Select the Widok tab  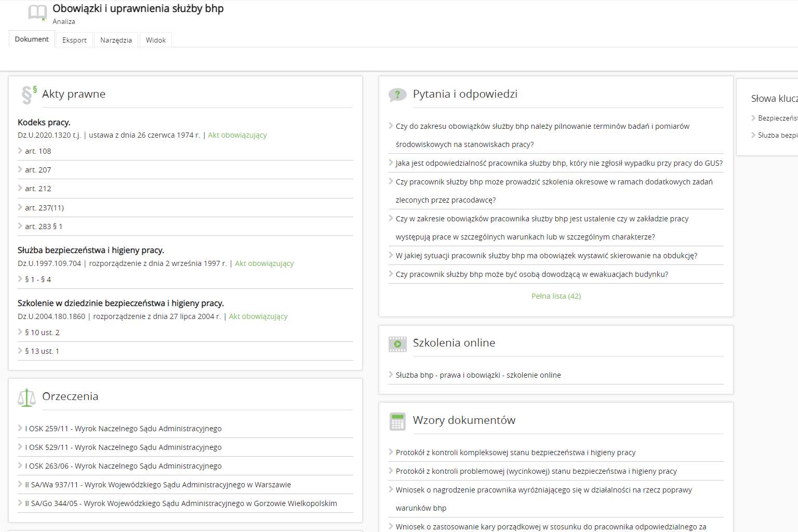pyautogui.click(x=155, y=40)
